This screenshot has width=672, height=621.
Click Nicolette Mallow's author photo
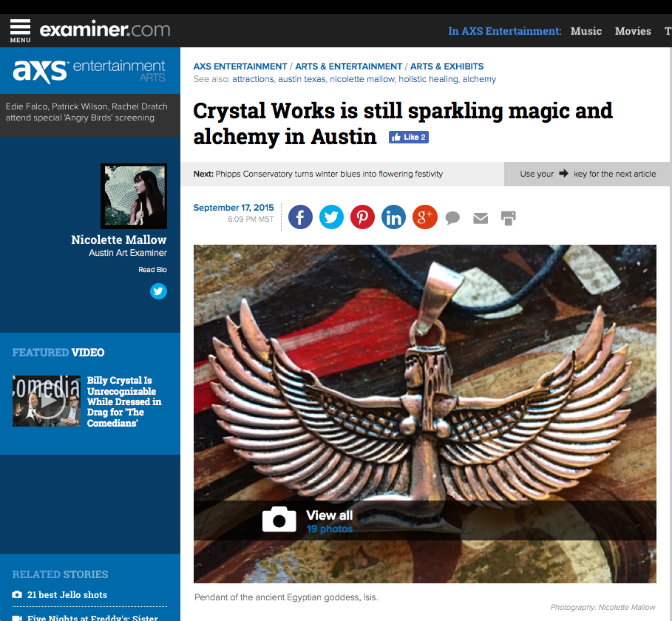(x=134, y=196)
